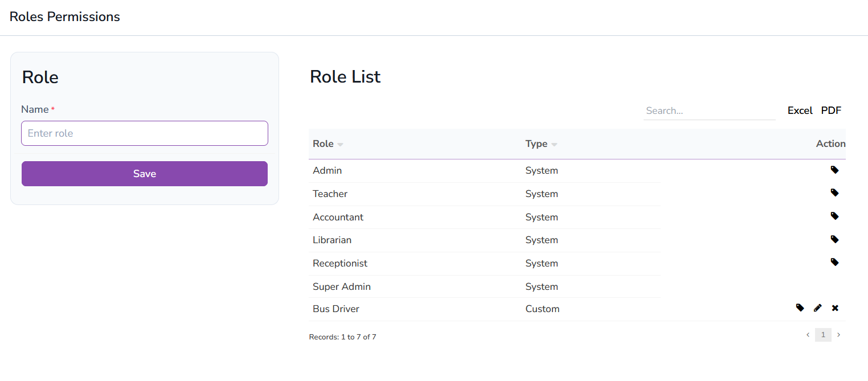
Task: Delete the Bus Driver role using x icon
Action: click(x=835, y=308)
